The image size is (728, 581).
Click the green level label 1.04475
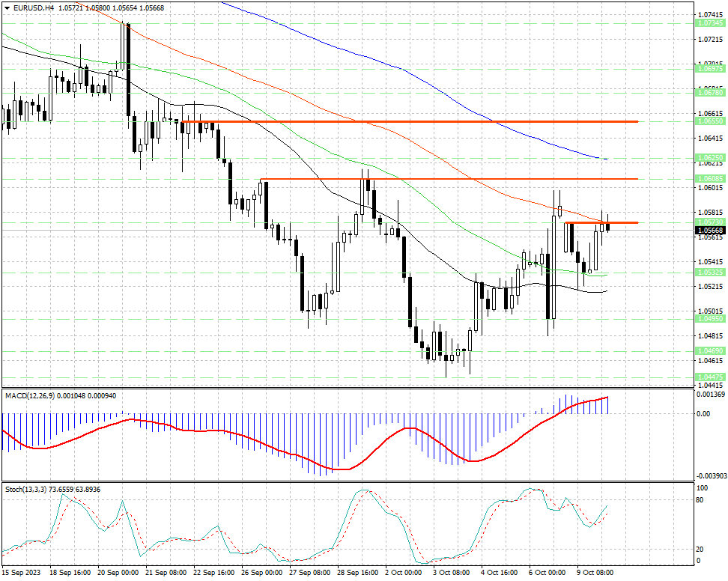(x=710, y=377)
